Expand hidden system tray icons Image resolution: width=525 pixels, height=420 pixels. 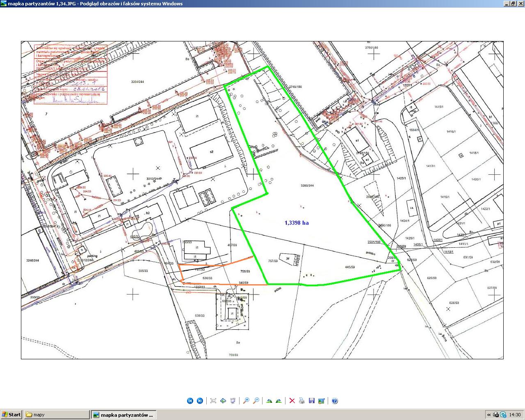click(x=489, y=415)
